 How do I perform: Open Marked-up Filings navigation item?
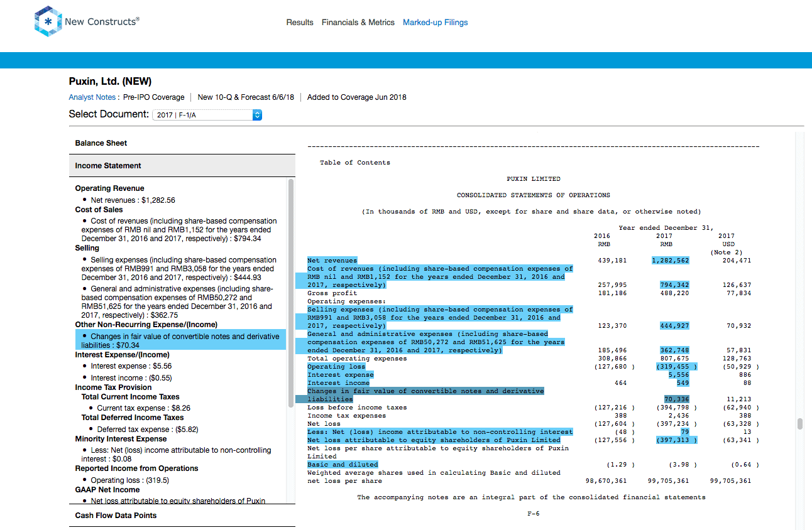pos(436,23)
